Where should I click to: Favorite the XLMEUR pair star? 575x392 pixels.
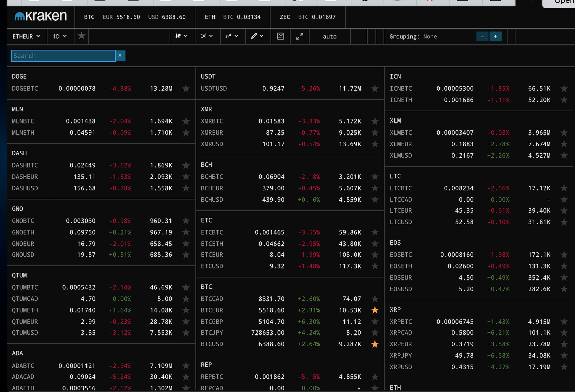click(564, 144)
